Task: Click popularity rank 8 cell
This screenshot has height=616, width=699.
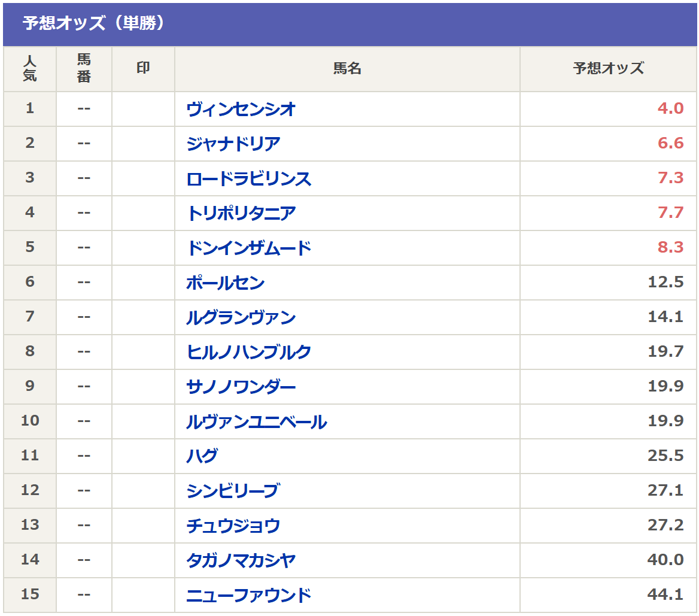Action: coord(30,351)
